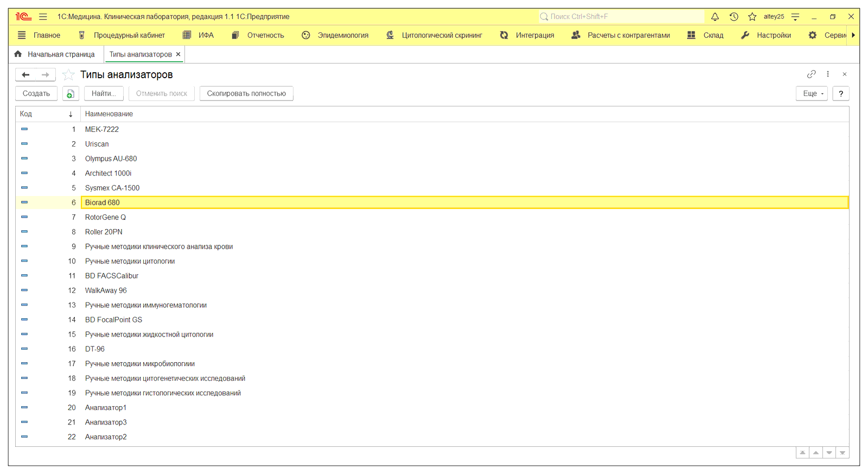Jump to list end arrow button

pyautogui.click(x=843, y=453)
